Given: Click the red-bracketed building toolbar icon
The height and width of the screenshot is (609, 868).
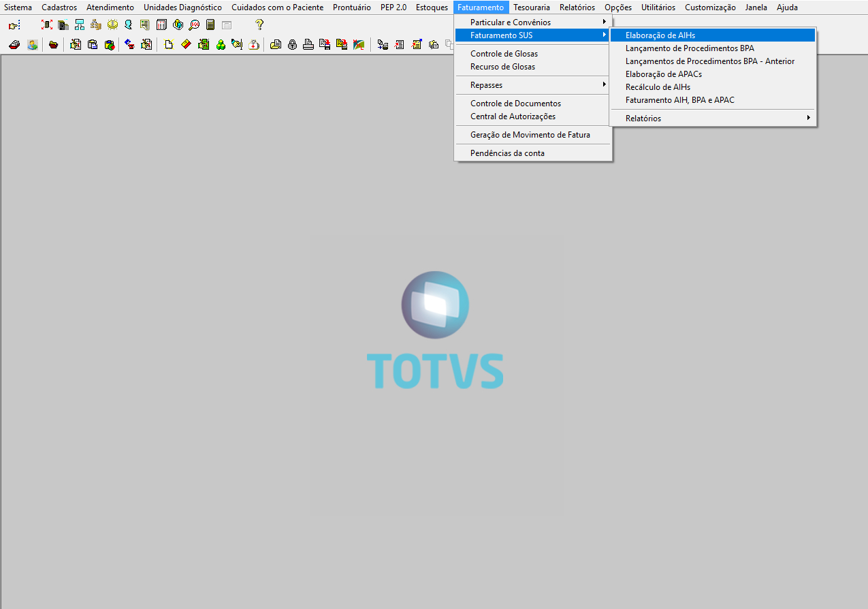Looking at the screenshot, I should pyautogui.click(x=47, y=25).
